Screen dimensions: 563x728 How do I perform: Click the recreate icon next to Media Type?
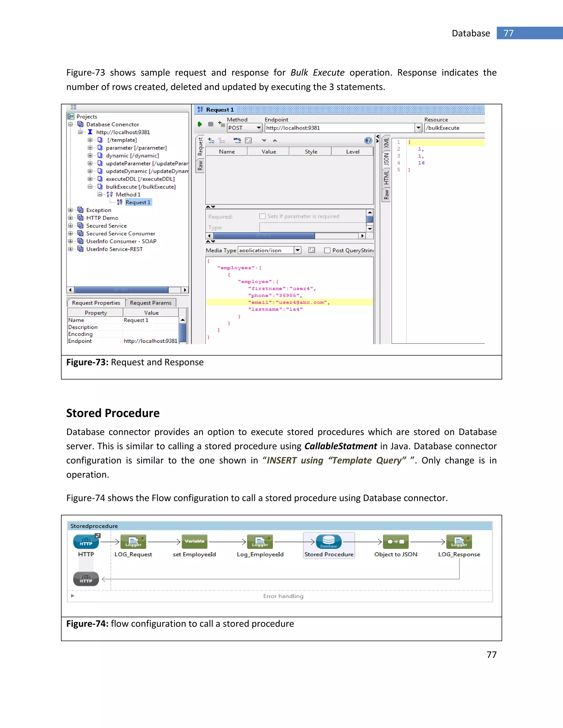(x=311, y=250)
